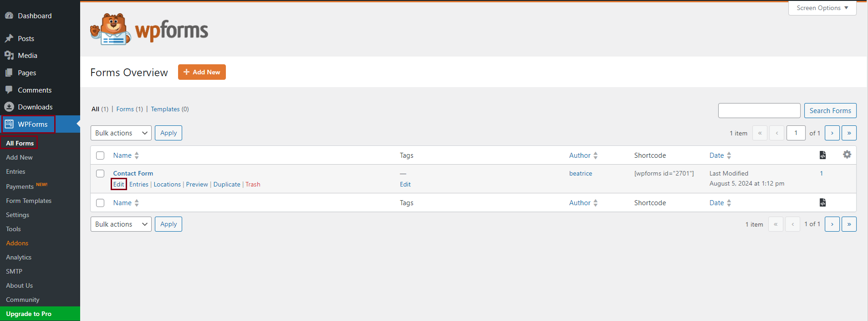Click the entries icon in table header
This screenshot has height=321, width=868.
tap(822, 155)
